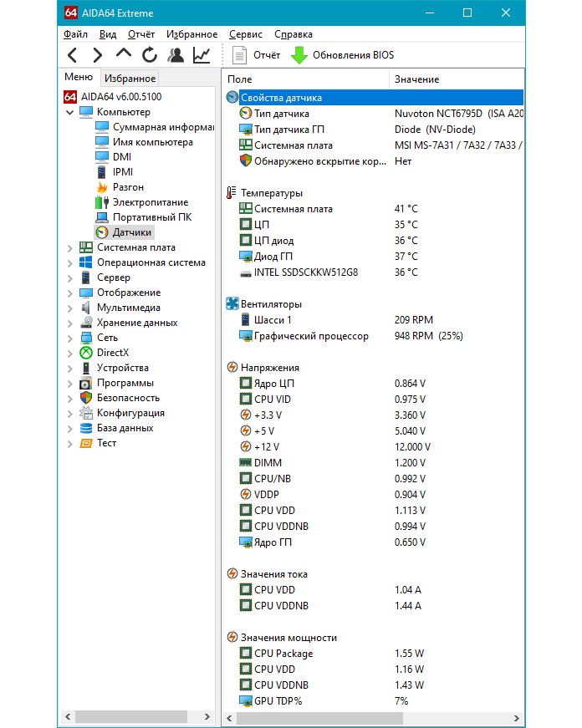Click Обновления BIOS toolbar button

pos(343,55)
